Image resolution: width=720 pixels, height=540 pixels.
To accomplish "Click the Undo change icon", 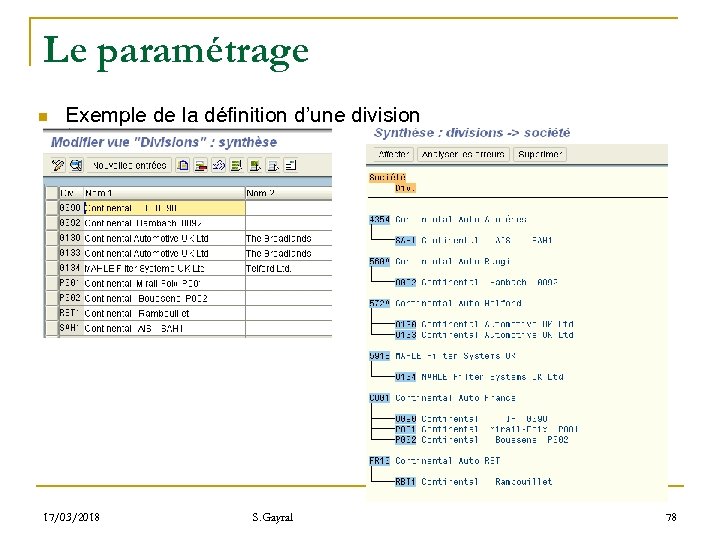I will click(219, 165).
